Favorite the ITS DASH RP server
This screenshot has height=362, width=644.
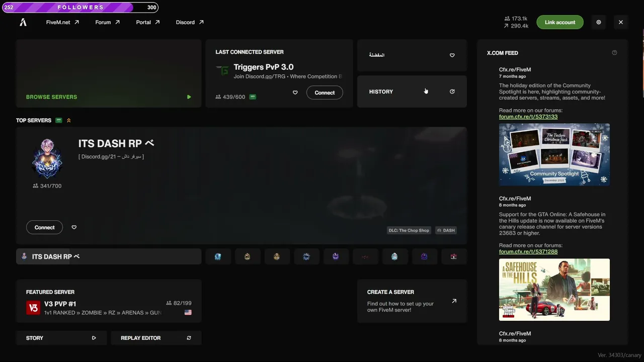[x=74, y=227]
